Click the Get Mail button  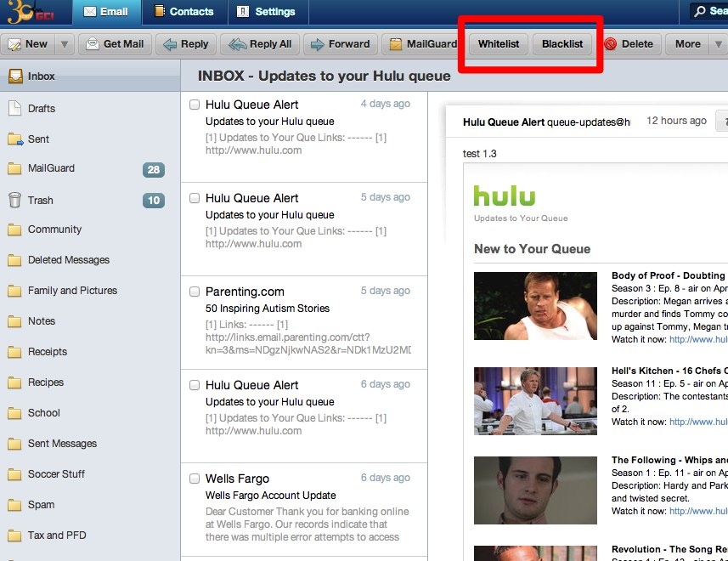[116, 44]
